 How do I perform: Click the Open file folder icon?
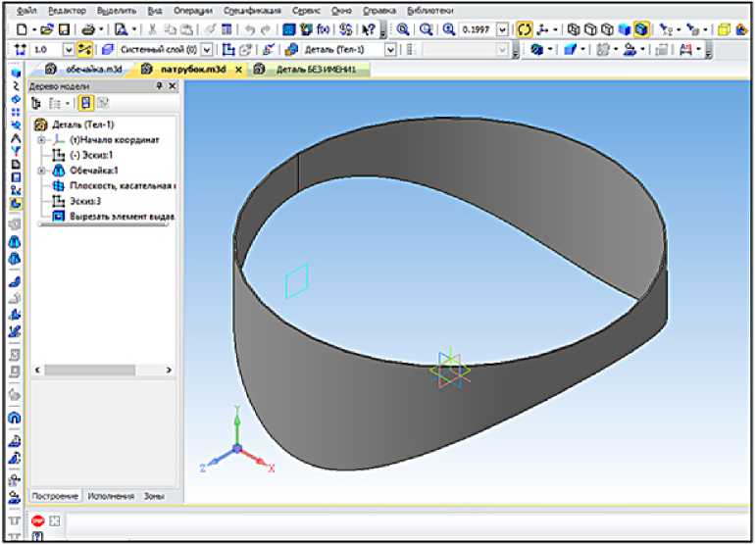[46, 29]
